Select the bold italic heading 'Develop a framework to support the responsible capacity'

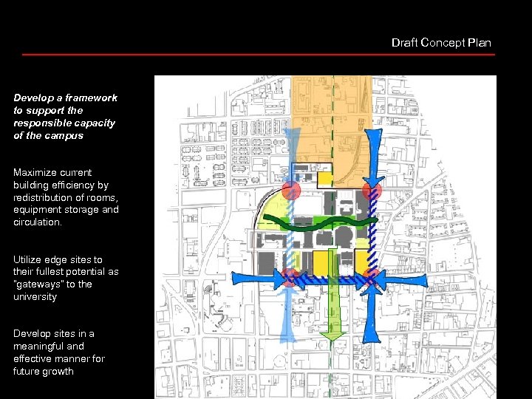[65, 117]
